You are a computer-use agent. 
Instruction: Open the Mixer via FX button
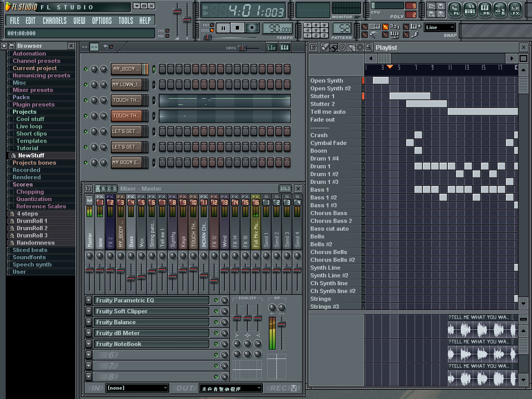515,9
